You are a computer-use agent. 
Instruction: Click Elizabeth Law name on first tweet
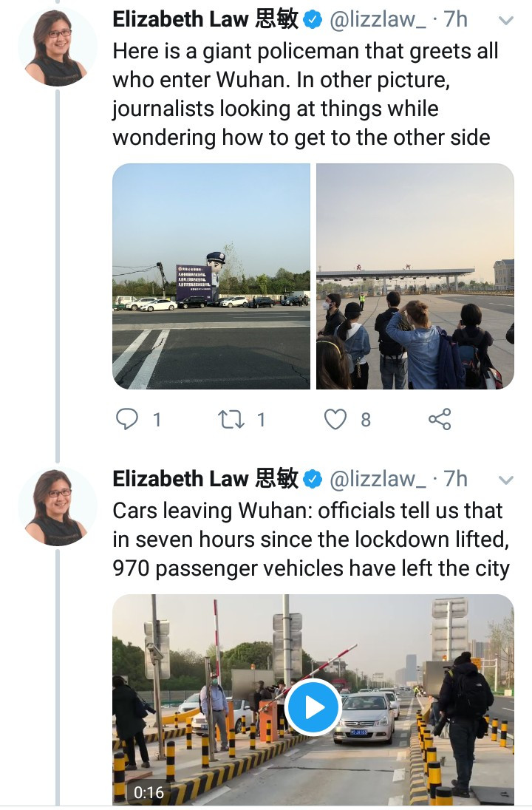pos(205,20)
